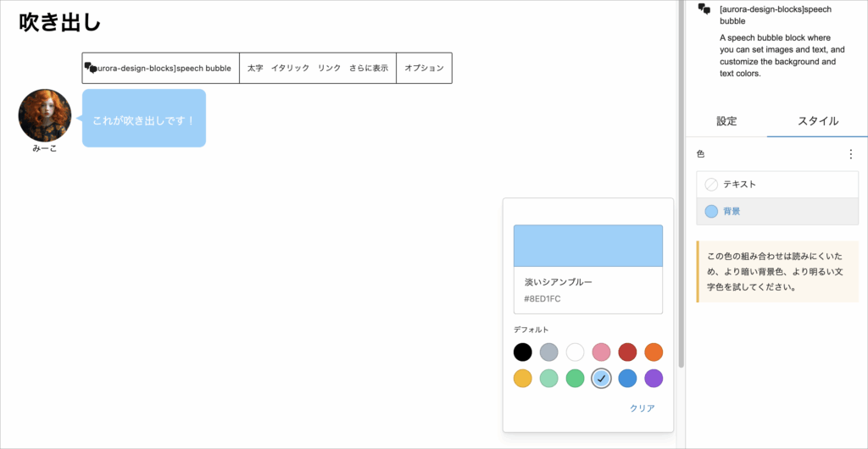Open the custom color preview box
This screenshot has width=868, height=449.
[x=587, y=246]
